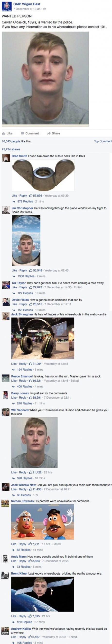
Task: Like Tez Taylor's comment
Action: 14,287
